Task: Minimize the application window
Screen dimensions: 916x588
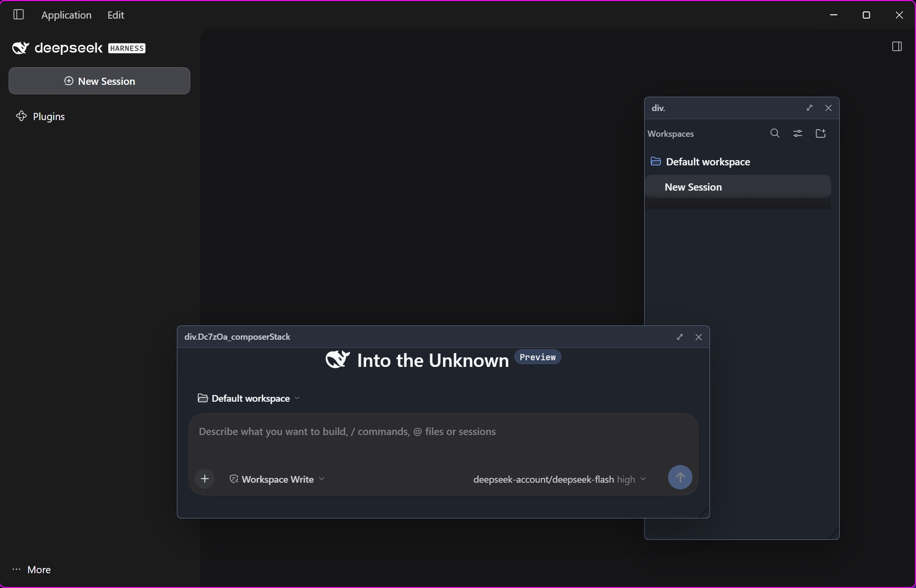Action: coord(834,15)
